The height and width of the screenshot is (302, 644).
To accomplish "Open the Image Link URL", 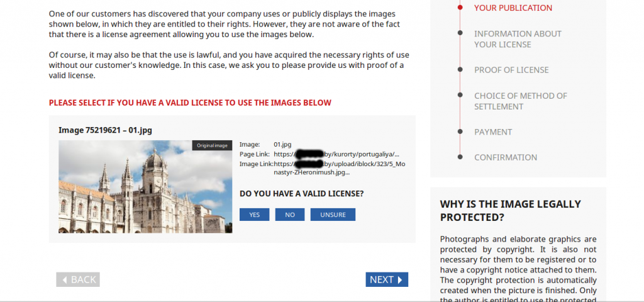I will [x=340, y=169].
